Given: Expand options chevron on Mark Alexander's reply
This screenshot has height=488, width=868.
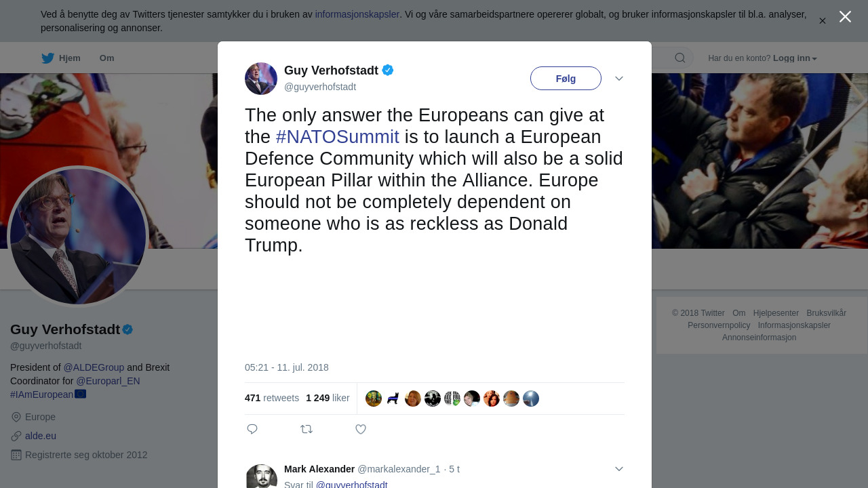Looking at the screenshot, I should [619, 469].
